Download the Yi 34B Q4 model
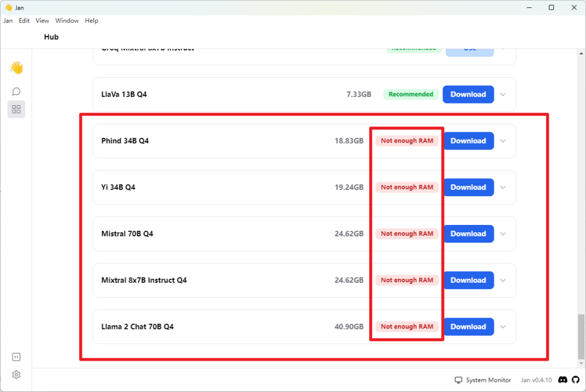The width and height of the screenshot is (586, 392). (x=468, y=187)
